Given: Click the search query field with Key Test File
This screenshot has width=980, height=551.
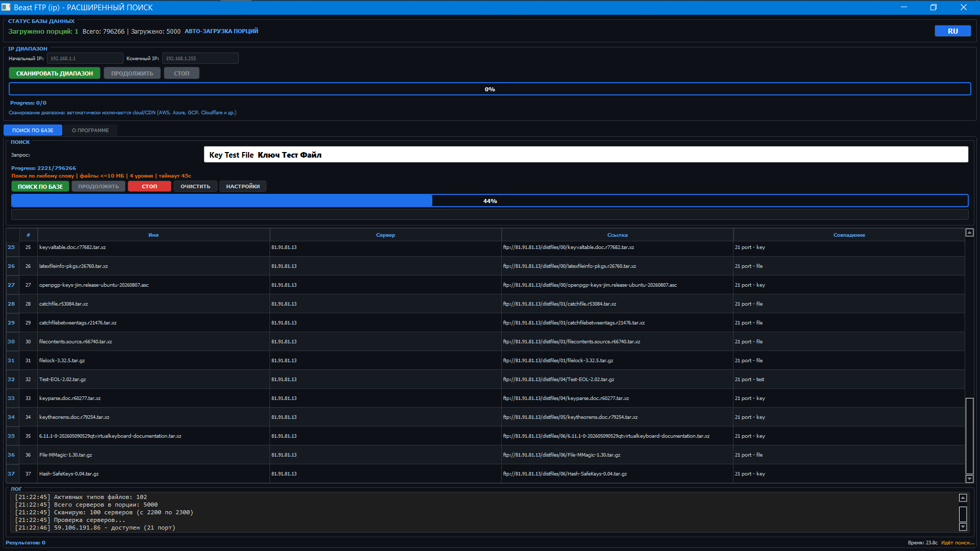Looking at the screenshot, I should tap(586, 155).
